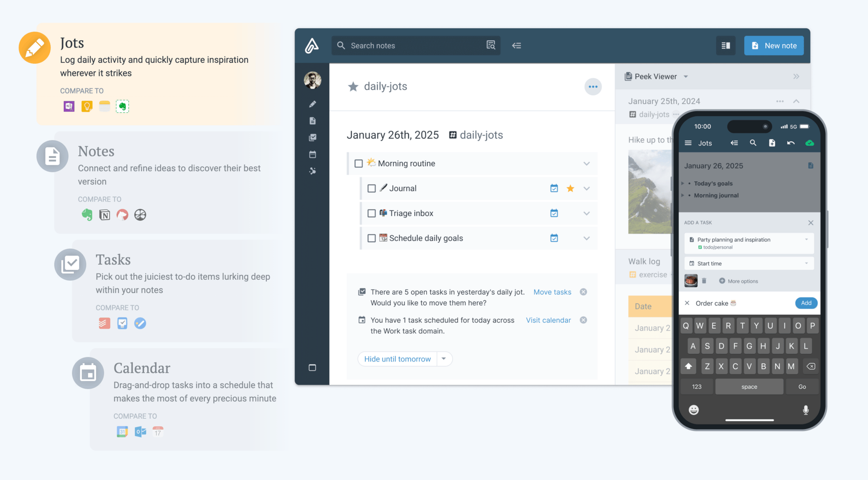Tap the search icon on phone

tap(753, 143)
